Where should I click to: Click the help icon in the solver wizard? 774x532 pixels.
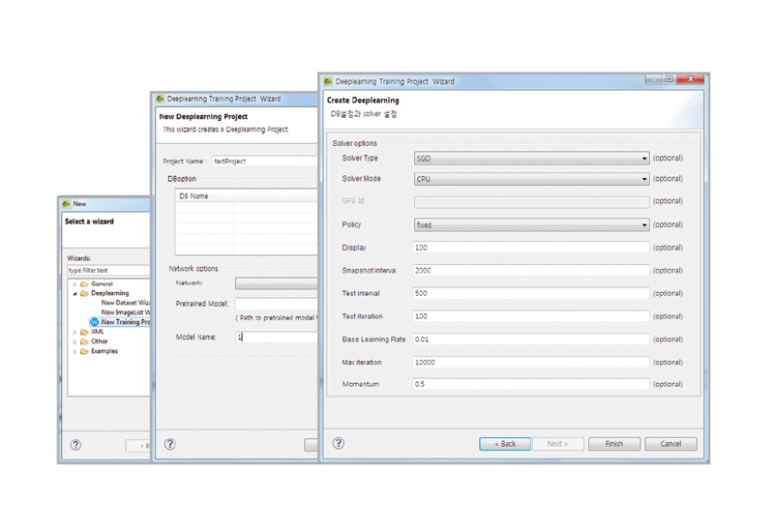[339, 443]
